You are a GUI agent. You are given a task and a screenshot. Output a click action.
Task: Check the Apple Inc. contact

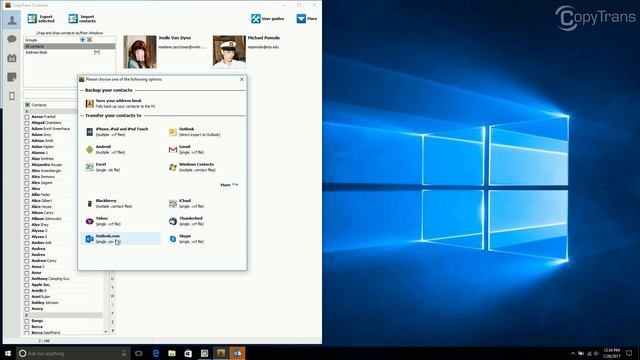point(27,285)
